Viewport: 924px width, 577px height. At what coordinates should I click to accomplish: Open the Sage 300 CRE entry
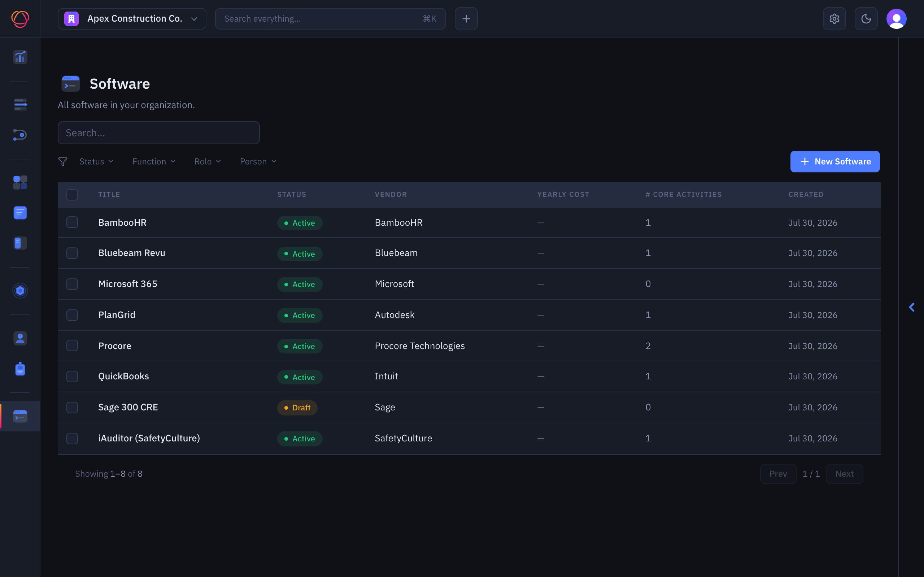coord(128,407)
